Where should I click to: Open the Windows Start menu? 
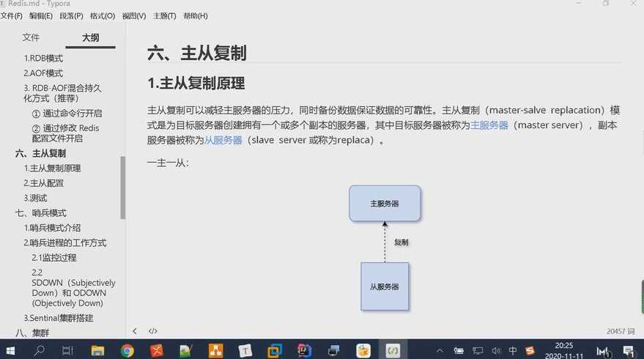pos(10,350)
